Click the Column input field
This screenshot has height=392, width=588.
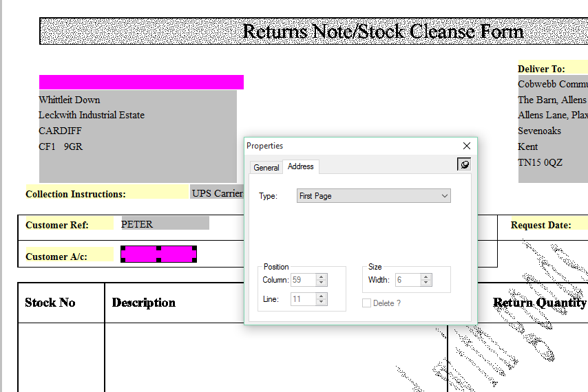[303, 280]
